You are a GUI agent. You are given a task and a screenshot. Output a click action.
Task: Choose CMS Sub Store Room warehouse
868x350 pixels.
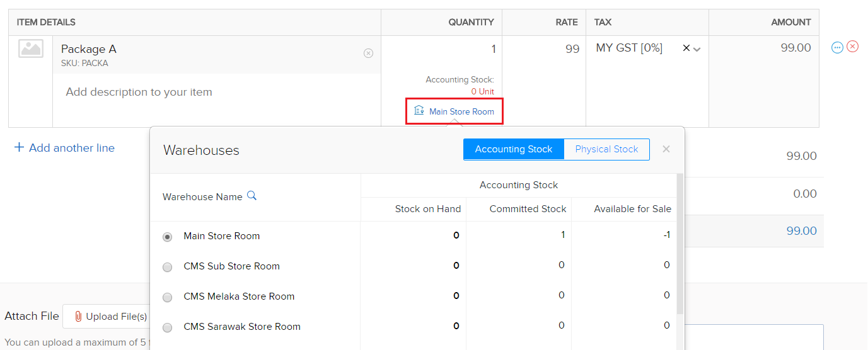point(167,267)
